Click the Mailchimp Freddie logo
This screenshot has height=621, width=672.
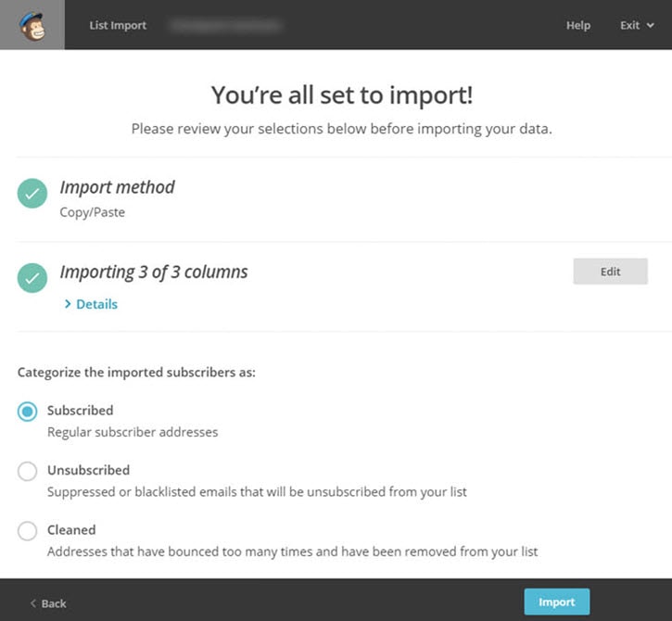(32, 25)
